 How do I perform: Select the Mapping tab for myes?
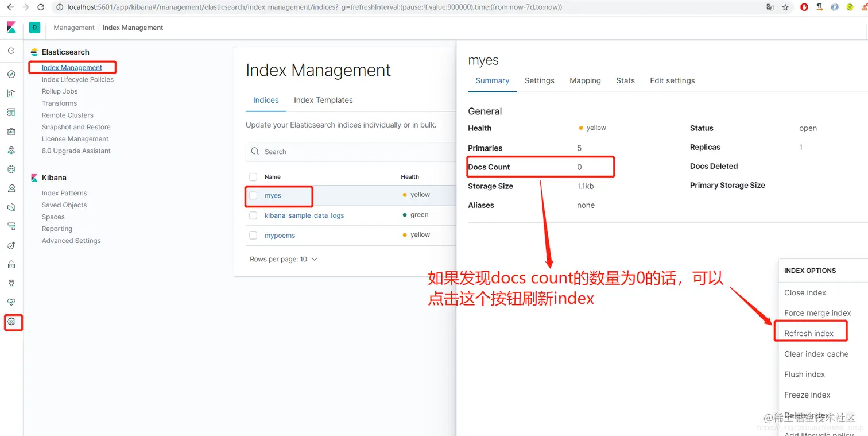pos(585,80)
